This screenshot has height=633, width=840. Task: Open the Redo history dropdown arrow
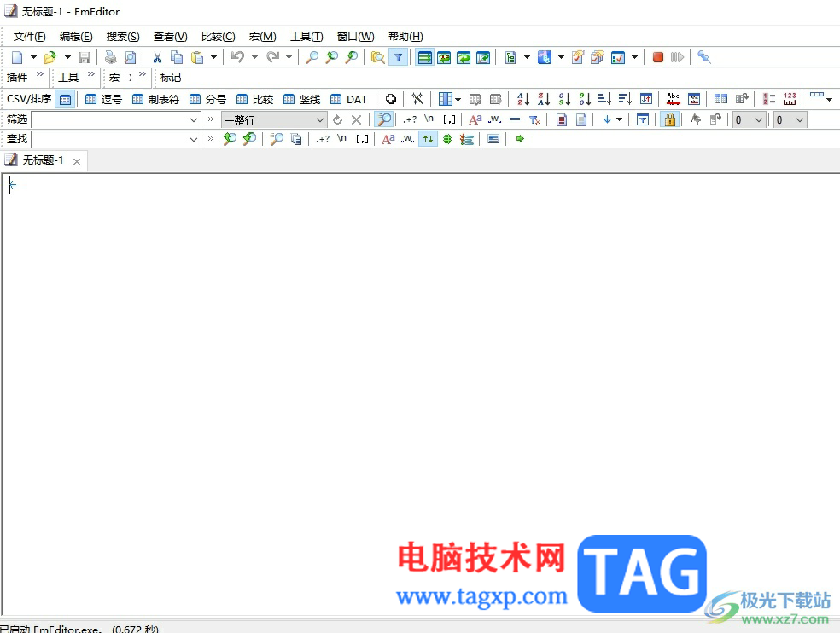289,57
